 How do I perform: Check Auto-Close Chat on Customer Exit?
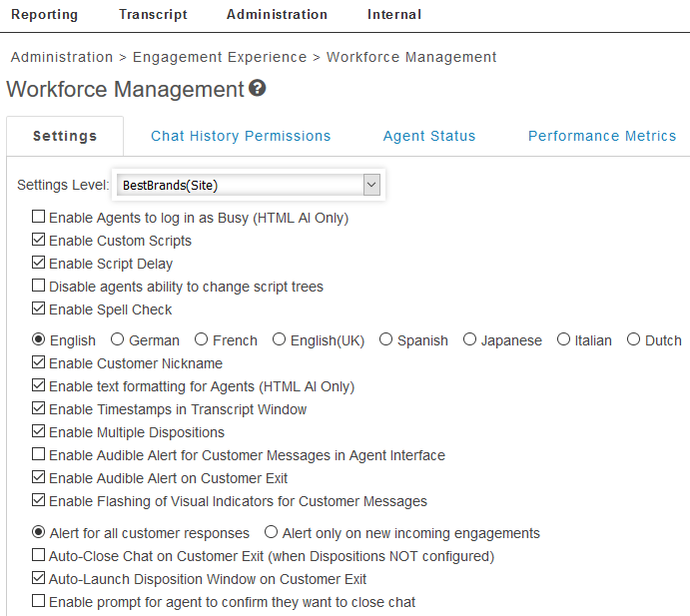(x=39, y=555)
